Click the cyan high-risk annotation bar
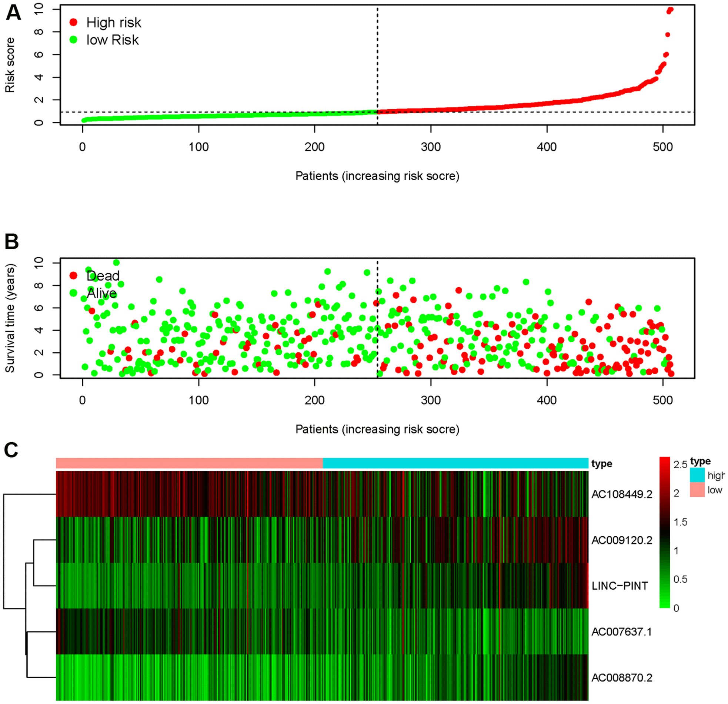The image size is (728, 704). (456, 463)
